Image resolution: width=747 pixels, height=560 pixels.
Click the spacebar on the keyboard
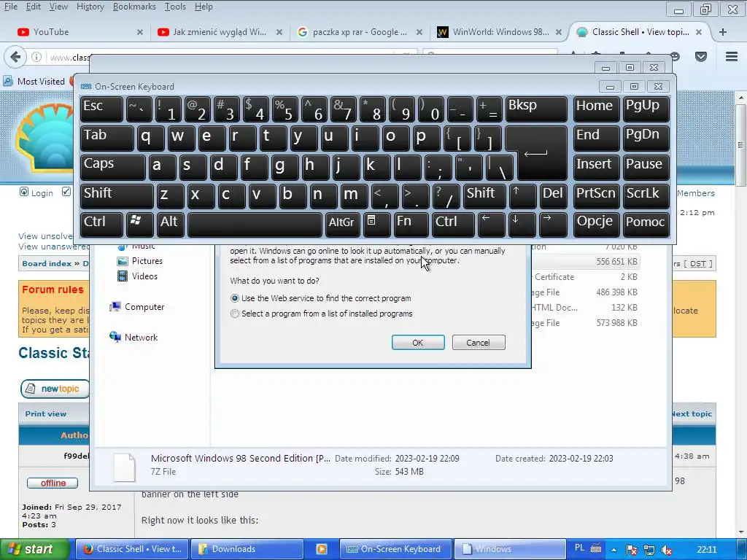(x=255, y=225)
